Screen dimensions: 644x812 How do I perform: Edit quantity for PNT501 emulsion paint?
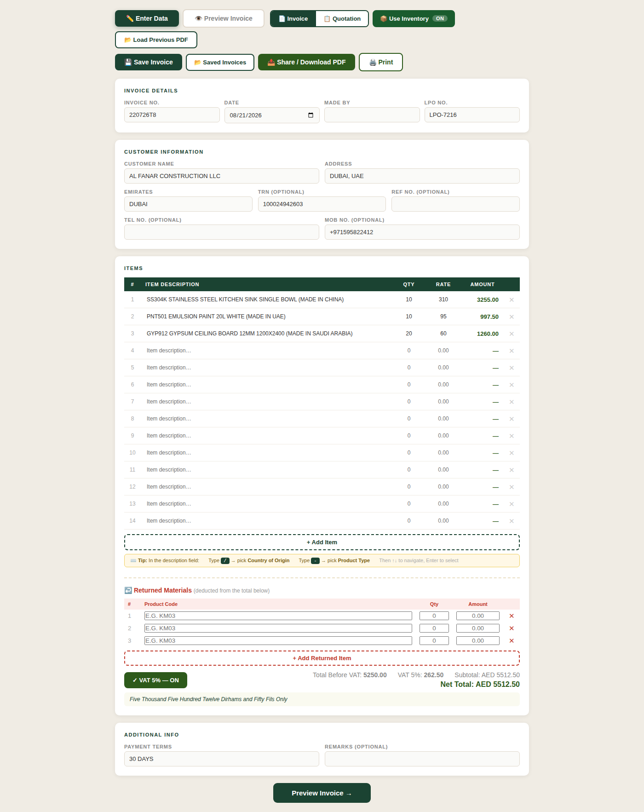tap(409, 317)
